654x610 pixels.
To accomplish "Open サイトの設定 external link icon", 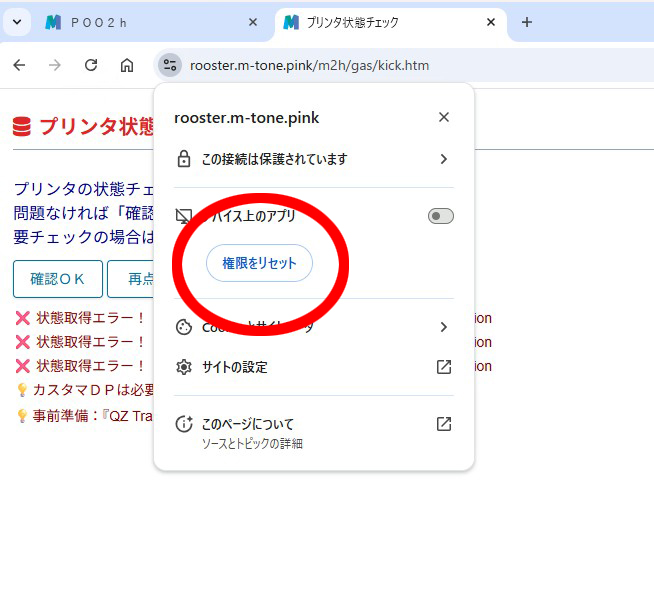I will (444, 367).
